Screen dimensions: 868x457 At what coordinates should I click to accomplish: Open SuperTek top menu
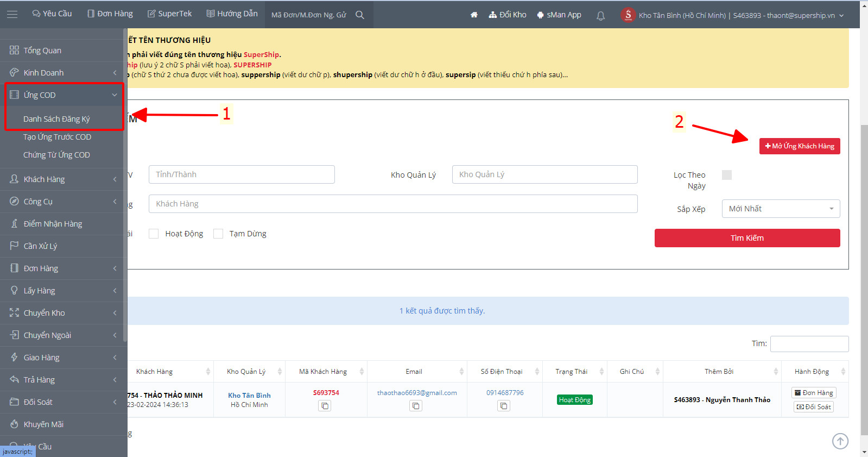[x=170, y=14]
